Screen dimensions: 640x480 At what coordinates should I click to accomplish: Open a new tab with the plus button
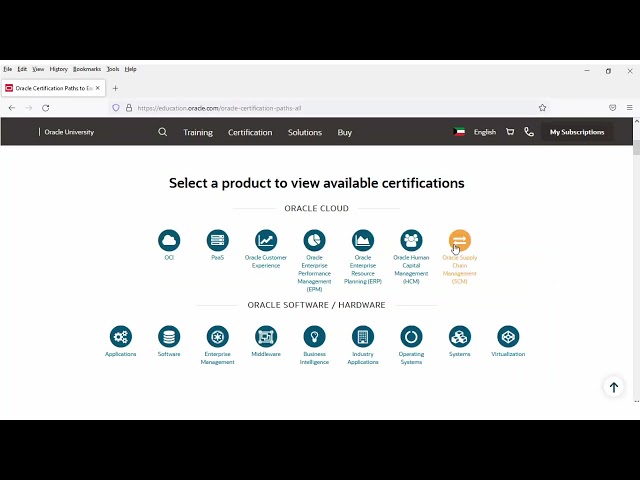[115, 88]
